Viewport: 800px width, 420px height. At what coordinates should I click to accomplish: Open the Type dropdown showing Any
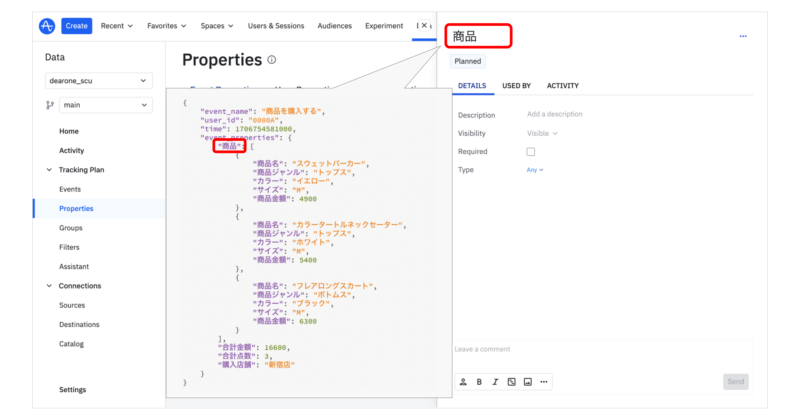pyautogui.click(x=535, y=170)
